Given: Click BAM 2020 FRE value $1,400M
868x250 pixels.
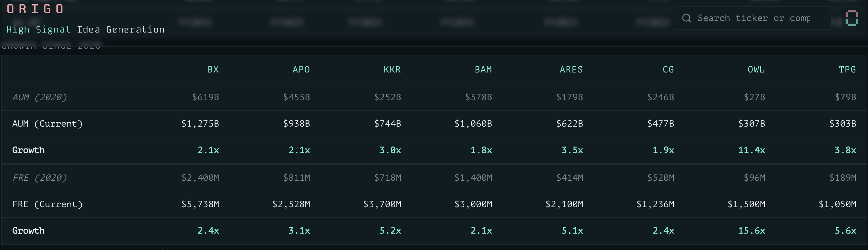Looking at the screenshot, I should [473, 178].
